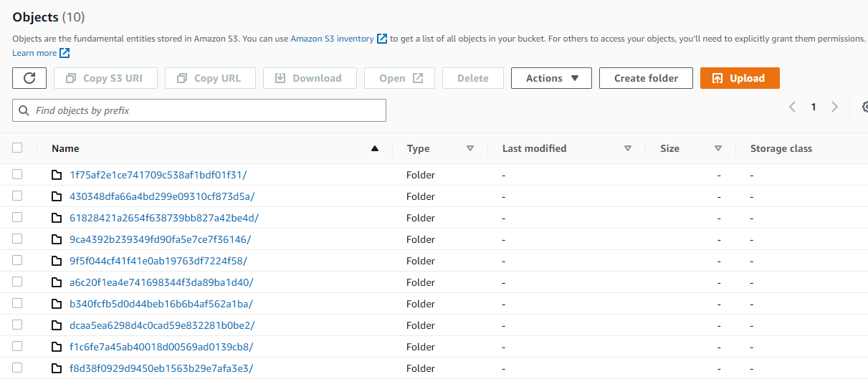Go to previous page with left chevron
Image resolution: width=868 pixels, height=379 pixels.
[x=792, y=107]
